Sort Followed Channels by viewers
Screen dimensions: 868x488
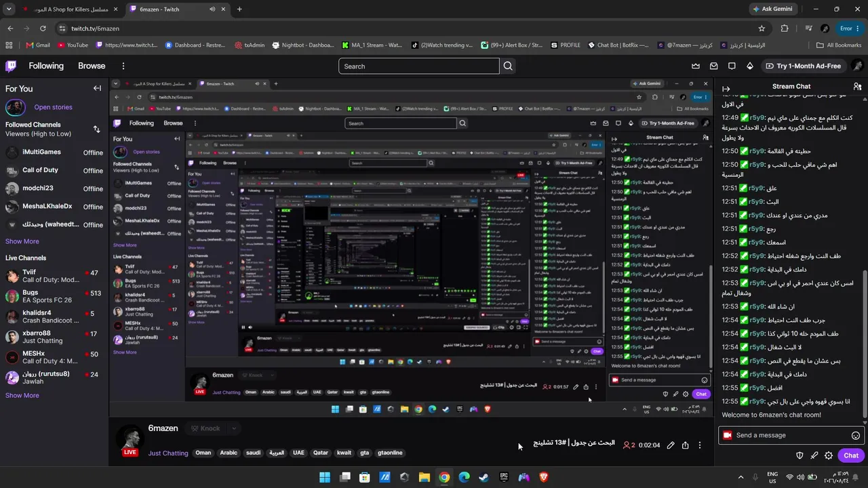click(96, 129)
